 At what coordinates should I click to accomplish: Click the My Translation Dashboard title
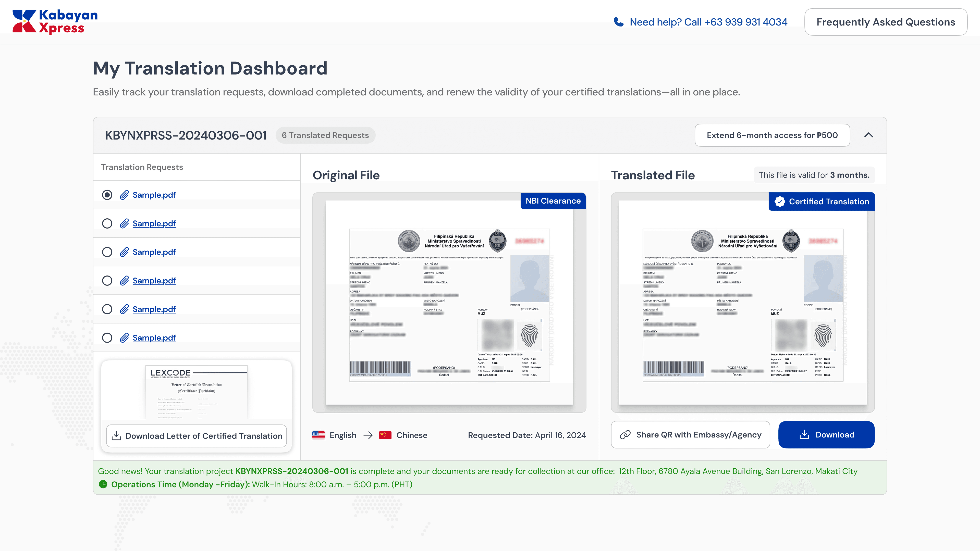210,68
